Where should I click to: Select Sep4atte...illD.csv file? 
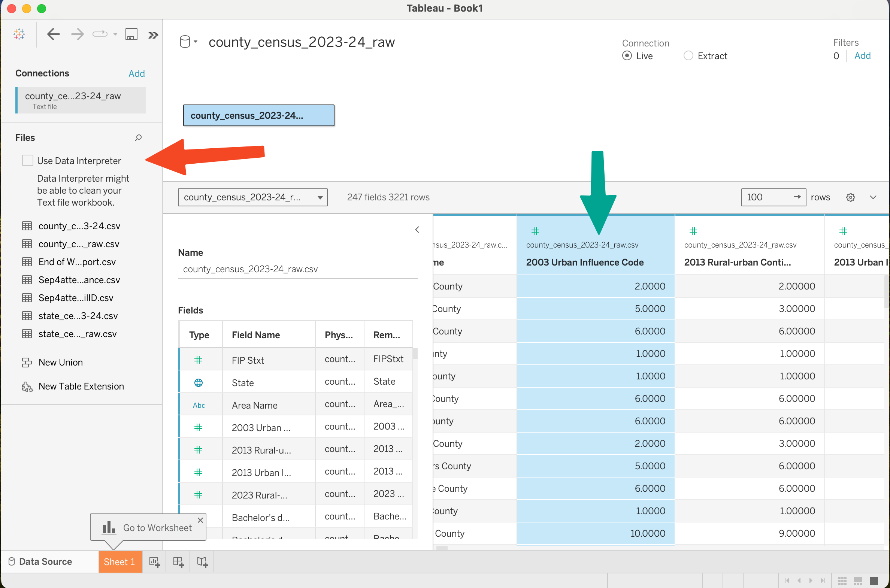[76, 298]
